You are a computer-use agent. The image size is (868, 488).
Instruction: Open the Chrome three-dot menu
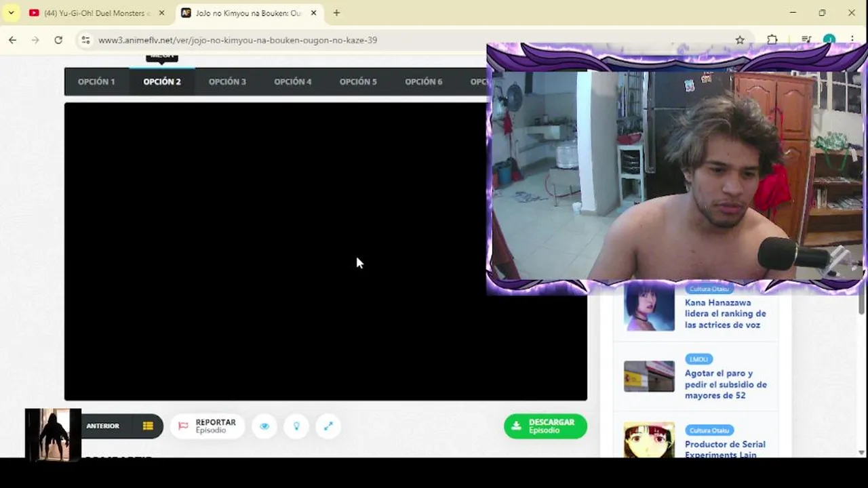pos(852,40)
